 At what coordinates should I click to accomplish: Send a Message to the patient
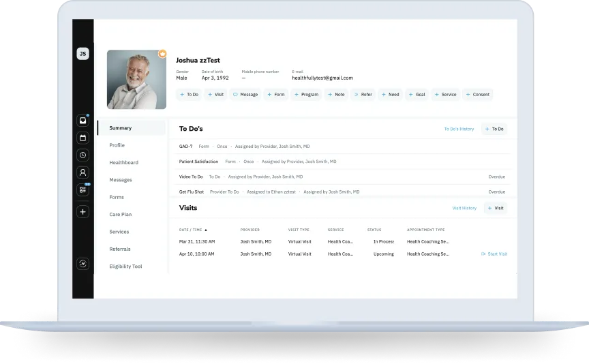[x=245, y=95]
